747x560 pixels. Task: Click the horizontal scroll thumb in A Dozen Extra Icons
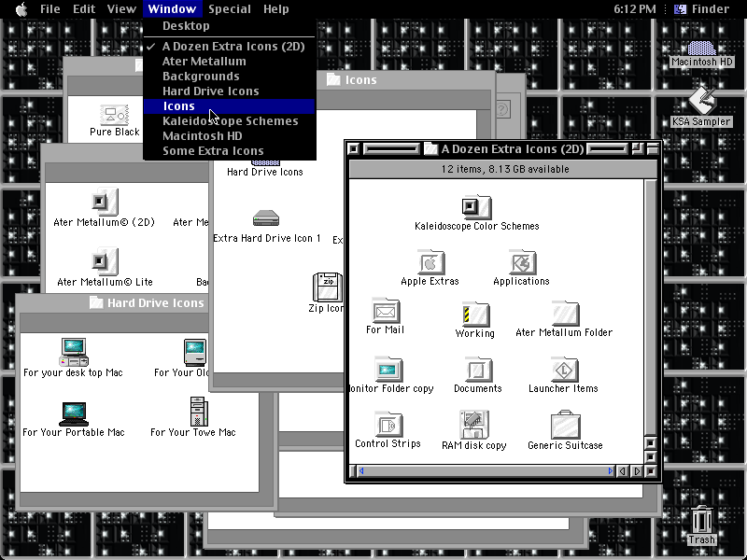click(x=486, y=471)
